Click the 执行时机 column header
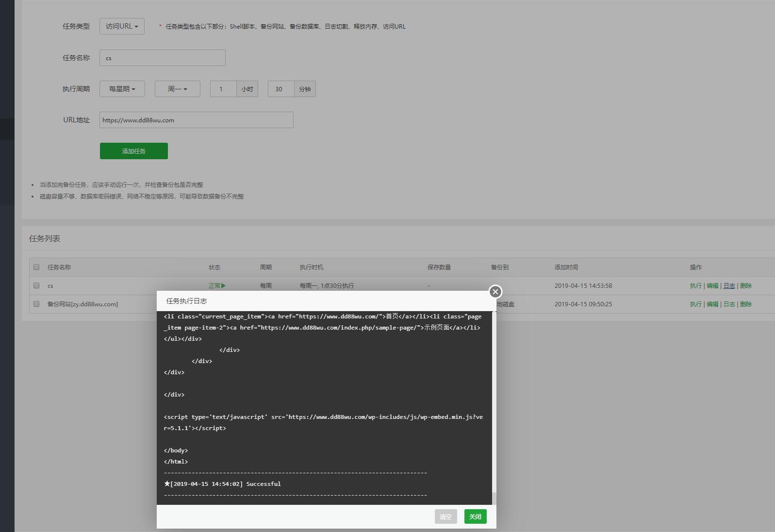This screenshot has width=775, height=532. click(x=312, y=267)
